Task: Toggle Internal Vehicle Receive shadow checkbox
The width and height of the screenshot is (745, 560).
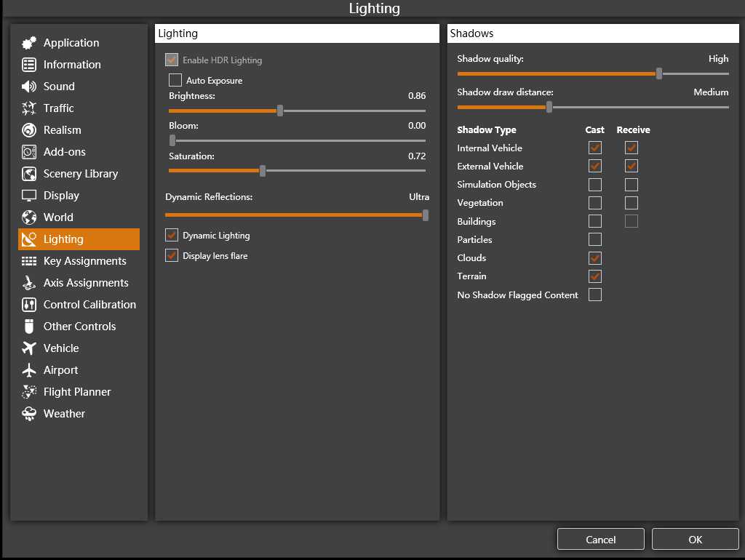Action: pos(632,148)
